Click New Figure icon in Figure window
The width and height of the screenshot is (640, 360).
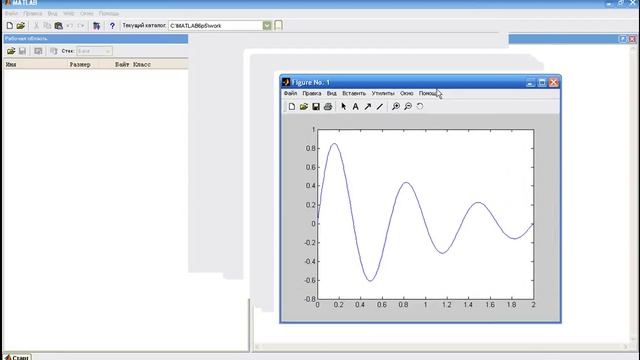tap(291, 107)
